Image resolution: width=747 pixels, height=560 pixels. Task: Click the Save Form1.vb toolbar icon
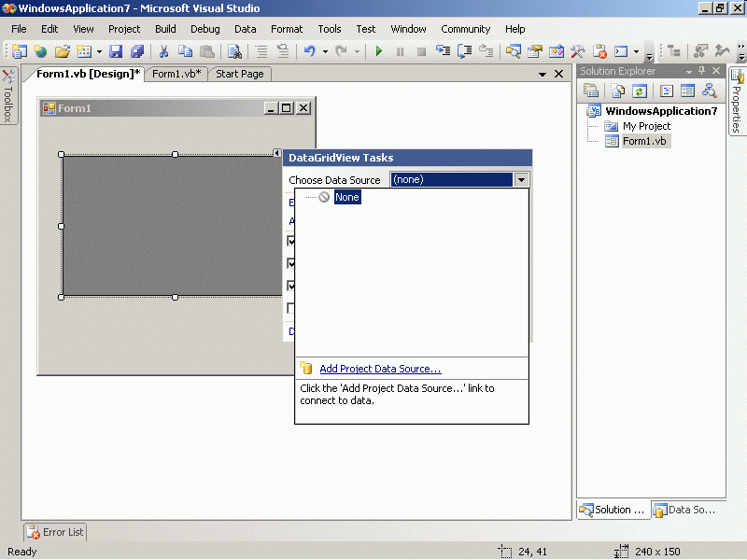click(116, 51)
